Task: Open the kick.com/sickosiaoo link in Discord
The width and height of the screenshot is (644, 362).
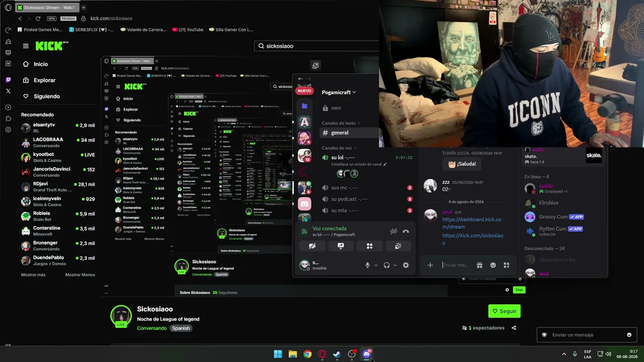Action: [x=472, y=239]
